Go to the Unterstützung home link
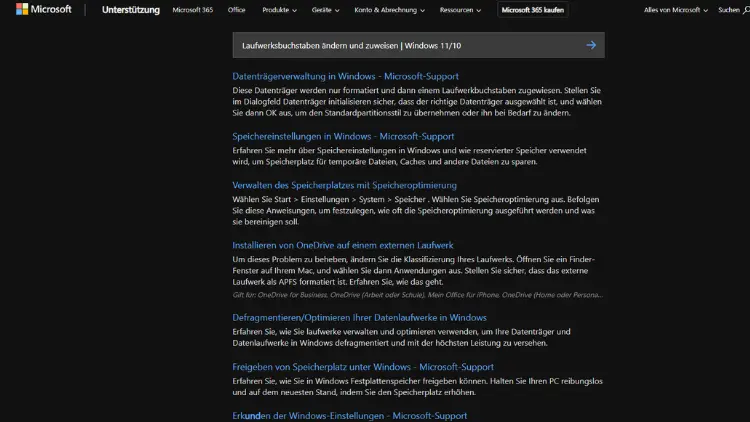Viewport: 750px width, 422px height. (x=131, y=10)
